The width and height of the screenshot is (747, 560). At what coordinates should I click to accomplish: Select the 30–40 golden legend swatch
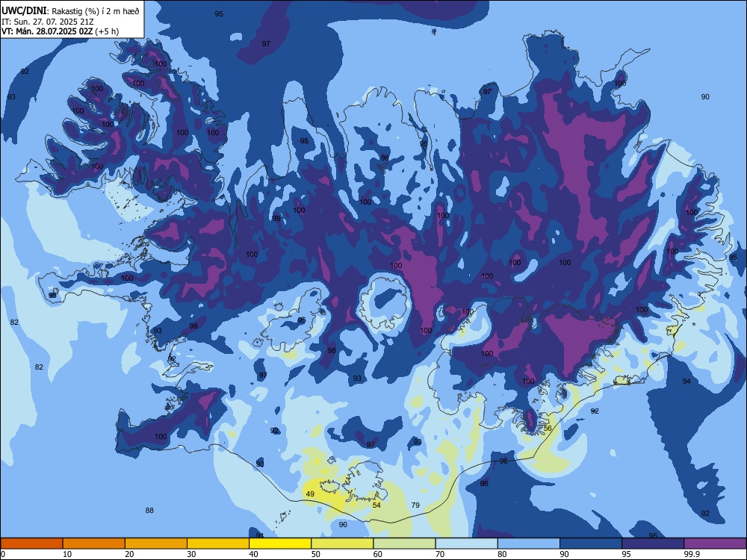click(x=218, y=544)
